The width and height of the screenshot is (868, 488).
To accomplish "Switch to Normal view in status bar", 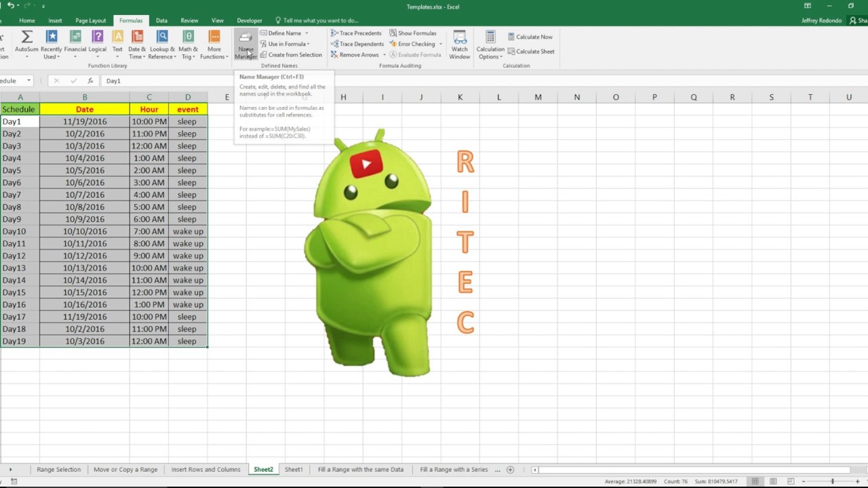I will 755,481.
